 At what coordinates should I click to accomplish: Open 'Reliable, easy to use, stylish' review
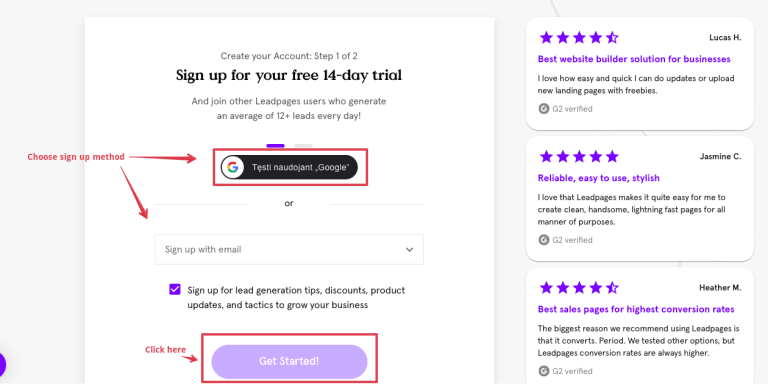pyautogui.click(x=599, y=178)
